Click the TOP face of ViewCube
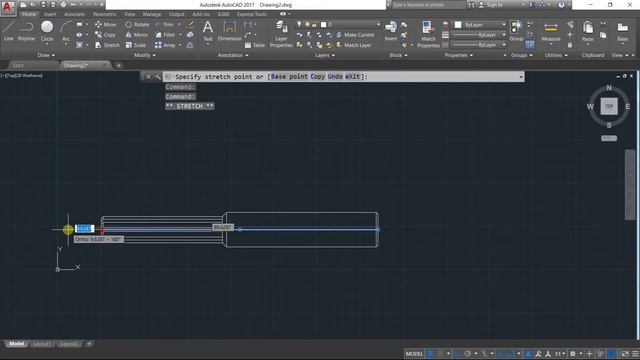Screen dimensions: 640x360 (x=609, y=106)
